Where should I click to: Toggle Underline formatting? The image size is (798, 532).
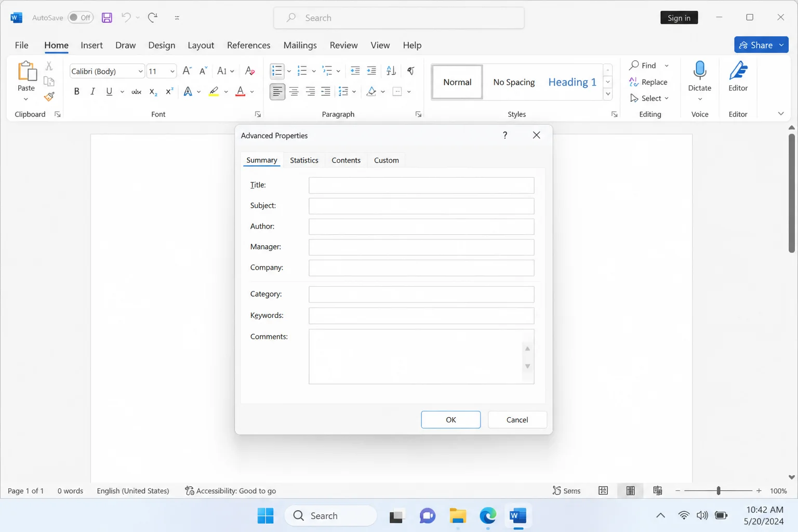click(x=109, y=92)
